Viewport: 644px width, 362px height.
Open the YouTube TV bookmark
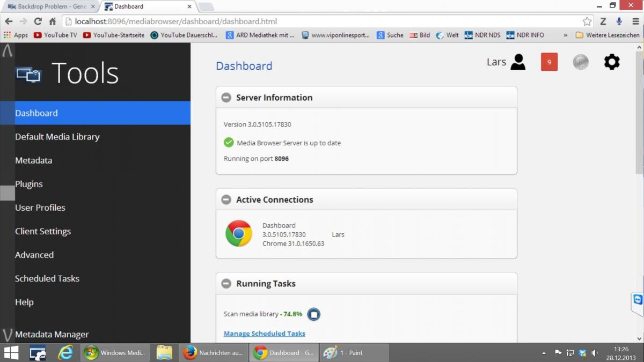pos(56,35)
